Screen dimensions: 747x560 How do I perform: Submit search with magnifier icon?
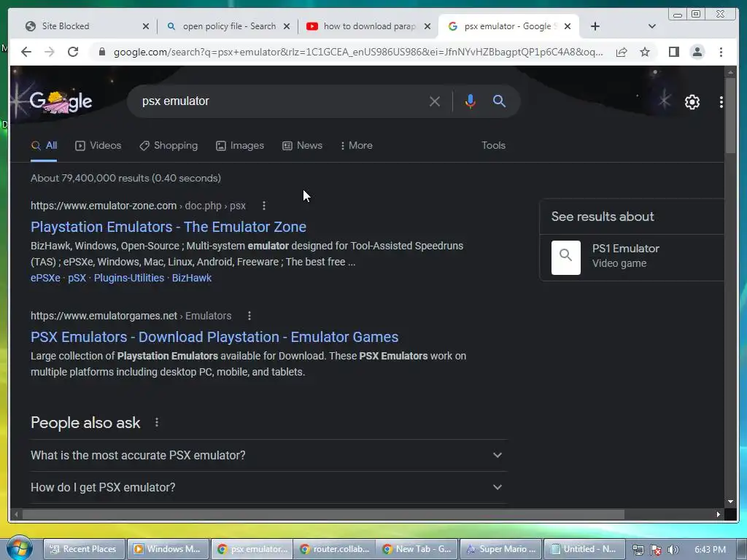coord(499,101)
